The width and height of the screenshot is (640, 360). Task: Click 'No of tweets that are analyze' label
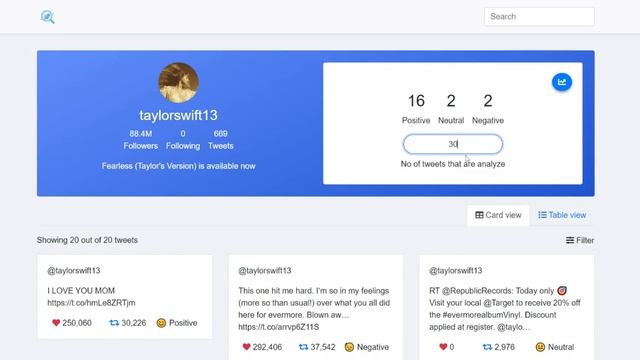tap(453, 164)
